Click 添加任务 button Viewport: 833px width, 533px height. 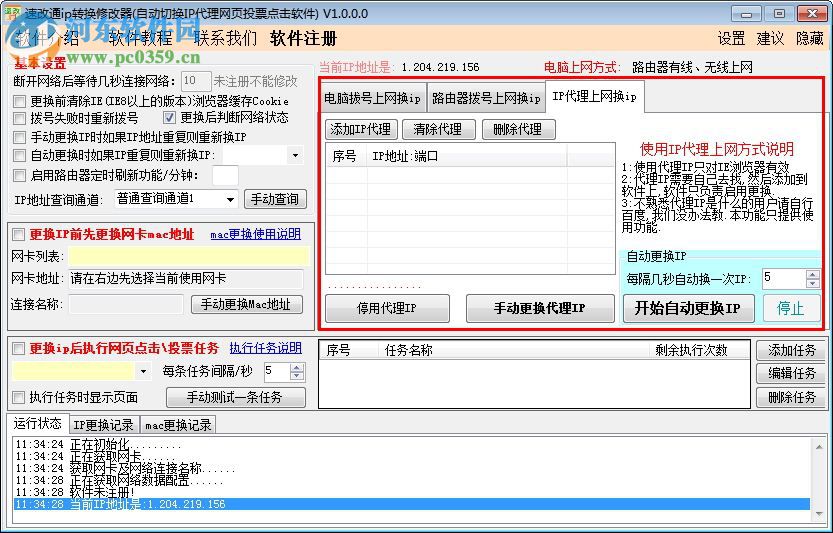[791, 350]
